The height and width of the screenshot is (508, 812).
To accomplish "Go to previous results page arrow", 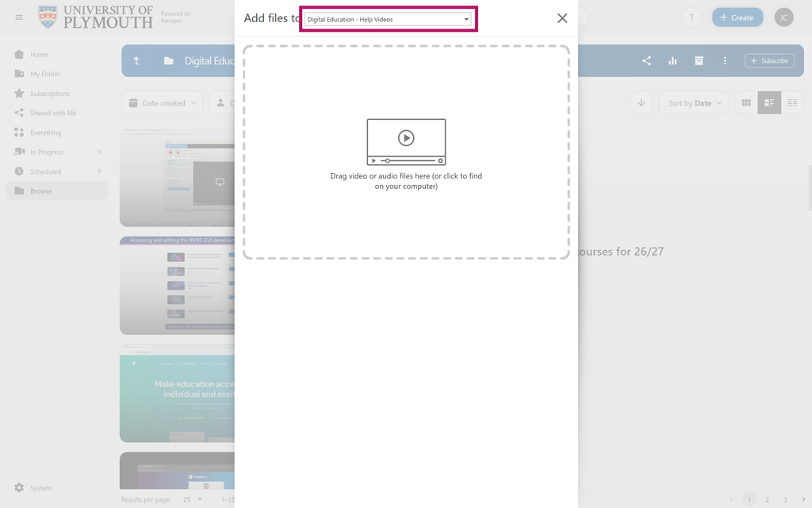I will [731, 499].
